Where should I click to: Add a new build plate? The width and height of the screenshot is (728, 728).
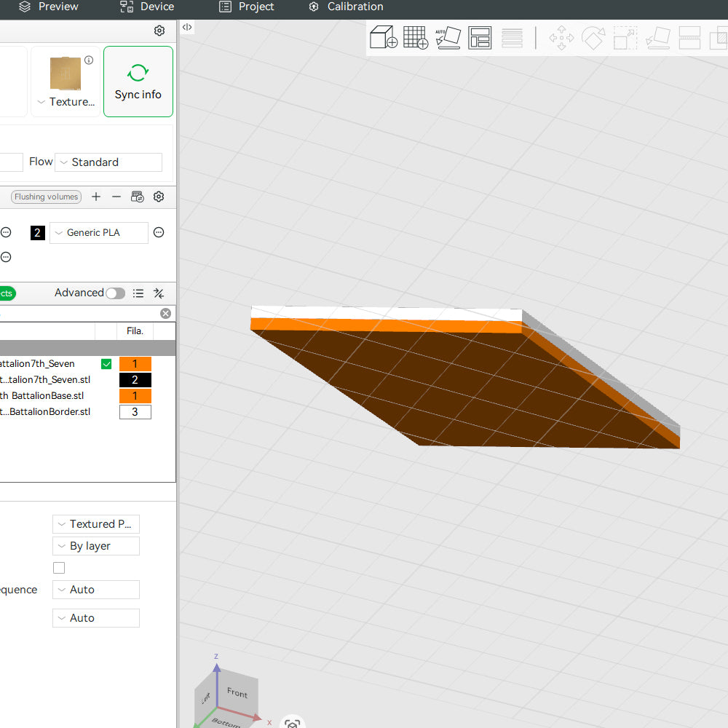pyautogui.click(x=416, y=37)
